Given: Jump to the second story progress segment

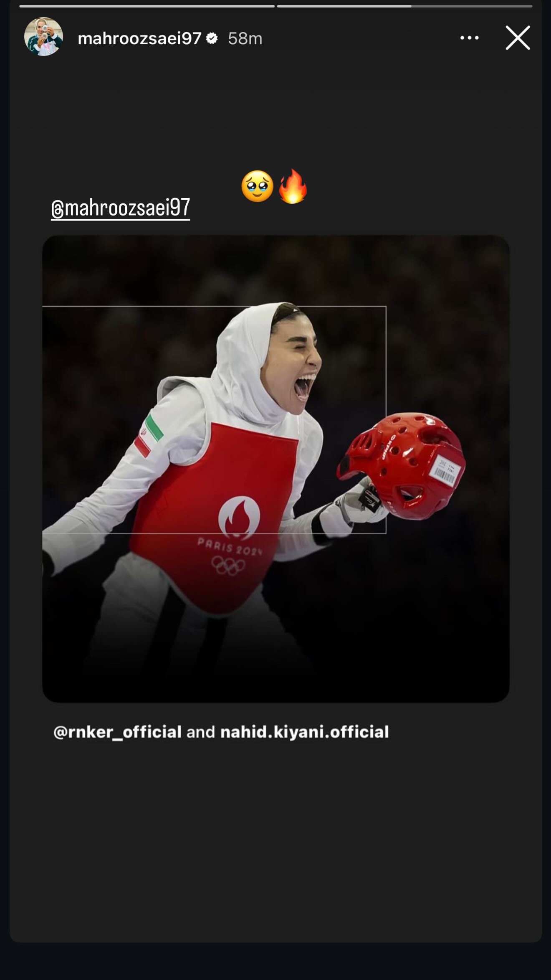Looking at the screenshot, I should (x=404, y=6).
